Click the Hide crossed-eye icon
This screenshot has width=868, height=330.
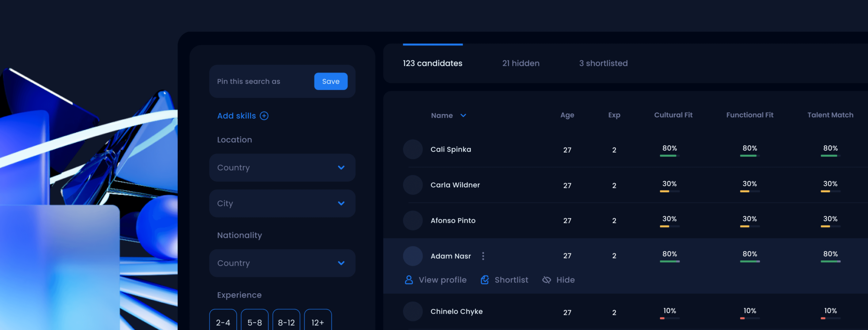pyautogui.click(x=546, y=280)
